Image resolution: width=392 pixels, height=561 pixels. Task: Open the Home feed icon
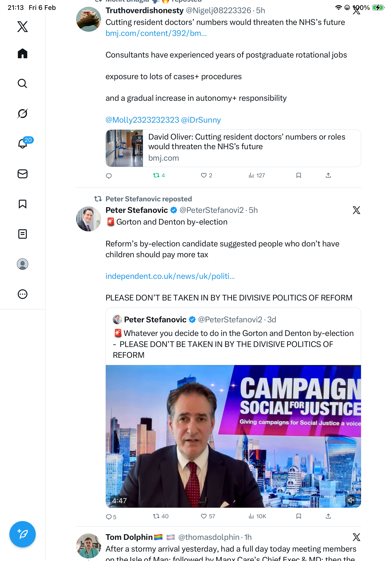(x=23, y=54)
